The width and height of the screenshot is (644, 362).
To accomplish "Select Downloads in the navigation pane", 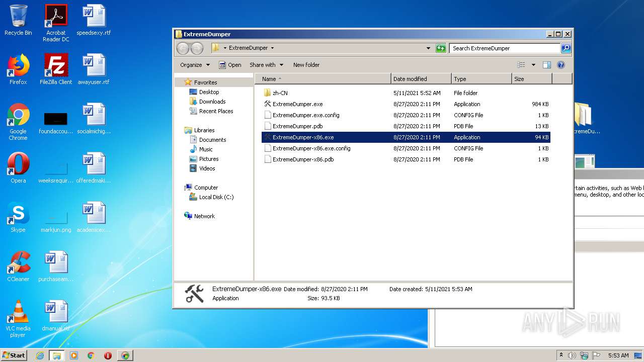I will (x=207, y=102).
